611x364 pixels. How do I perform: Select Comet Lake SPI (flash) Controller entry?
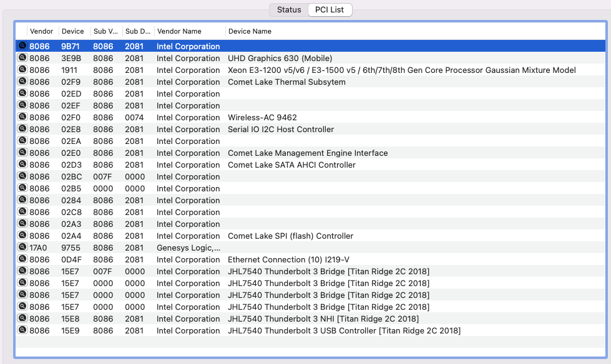(x=290, y=236)
